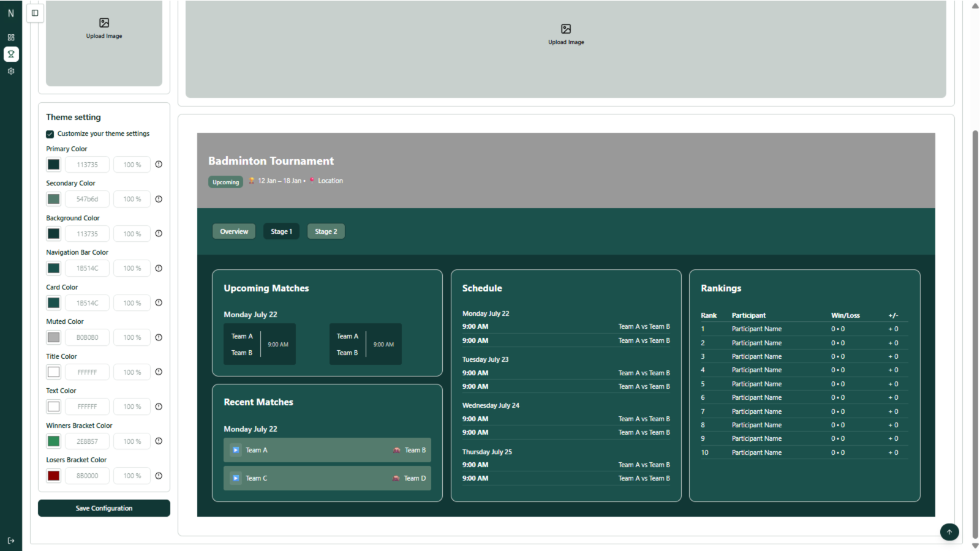Click the play icon on Team A recent match
The image size is (980, 551).
tap(236, 450)
